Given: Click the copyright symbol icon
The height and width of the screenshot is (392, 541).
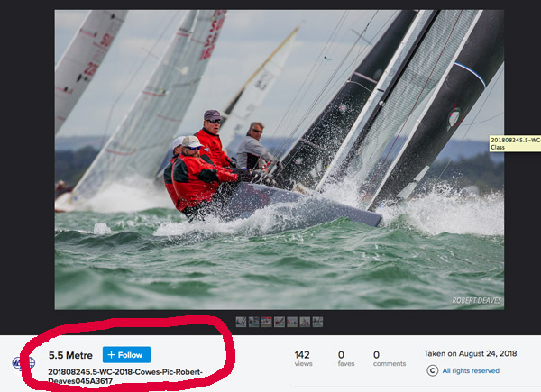Looking at the screenshot, I should (432, 370).
